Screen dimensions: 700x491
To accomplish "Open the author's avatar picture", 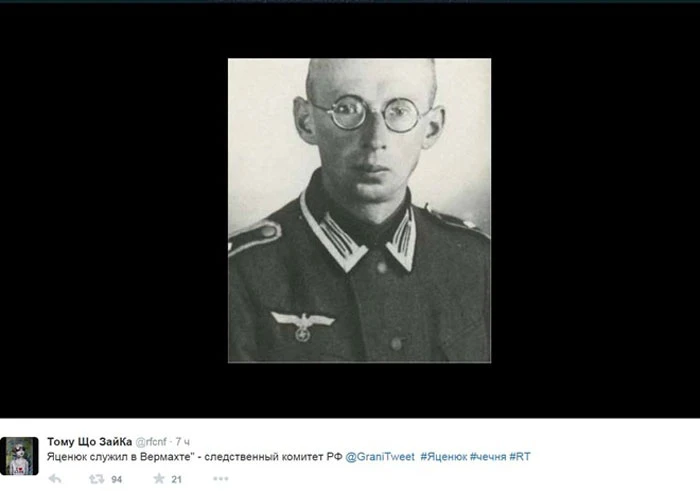I will pyautogui.click(x=19, y=456).
